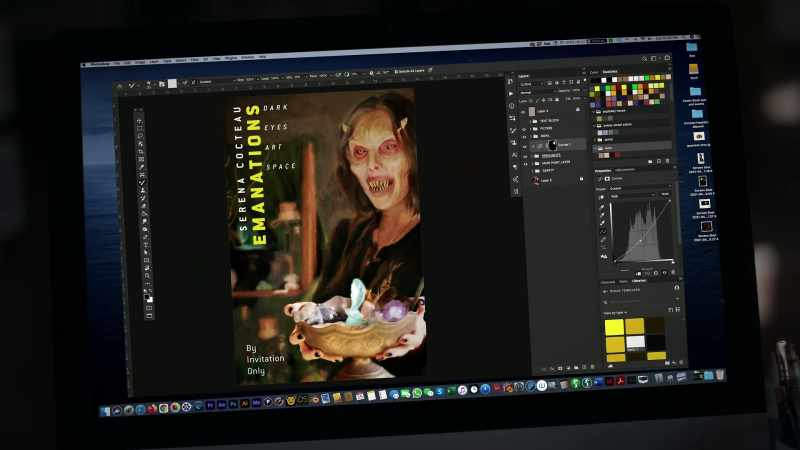Click the reset adjustment icon under the Curves graph
Screen dimensions: 800x450
656,273
